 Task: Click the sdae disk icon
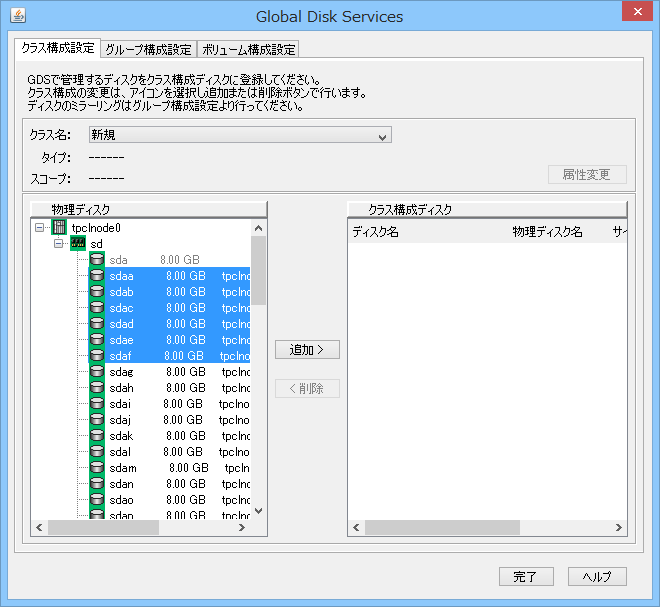pyautogui.click(x=97, y=339)
